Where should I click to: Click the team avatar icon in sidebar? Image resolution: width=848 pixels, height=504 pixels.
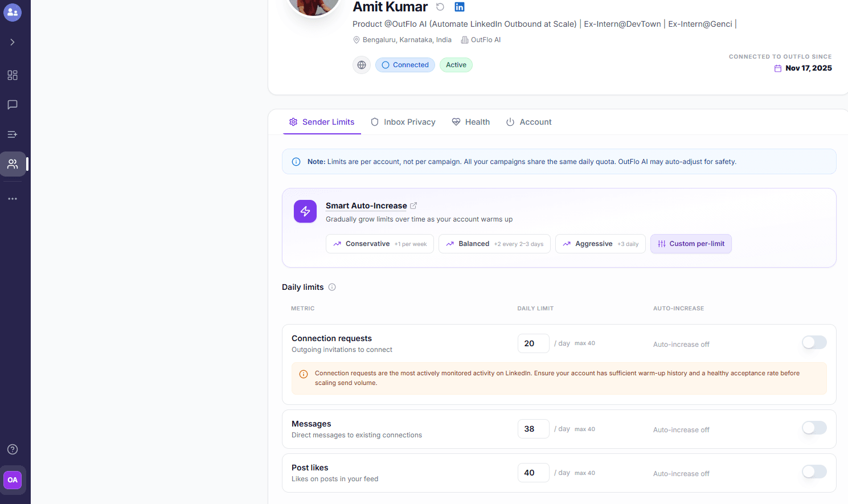[13, 12]
